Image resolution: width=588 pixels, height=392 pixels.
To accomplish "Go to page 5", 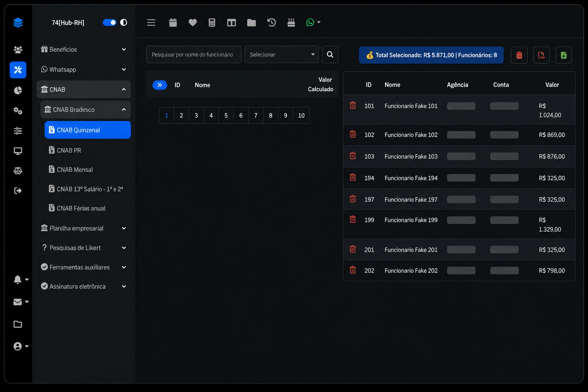I will pyautogui.click(x=226, y=115).
